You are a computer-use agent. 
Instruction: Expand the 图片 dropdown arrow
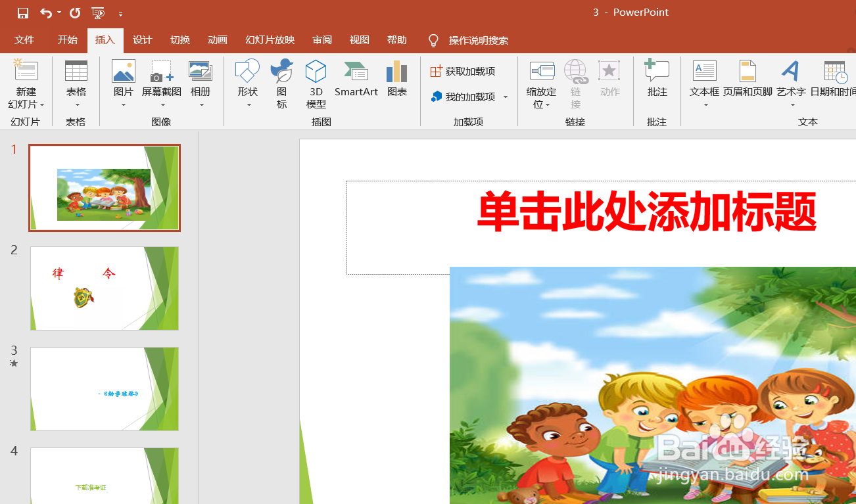(x=124, y=105)
